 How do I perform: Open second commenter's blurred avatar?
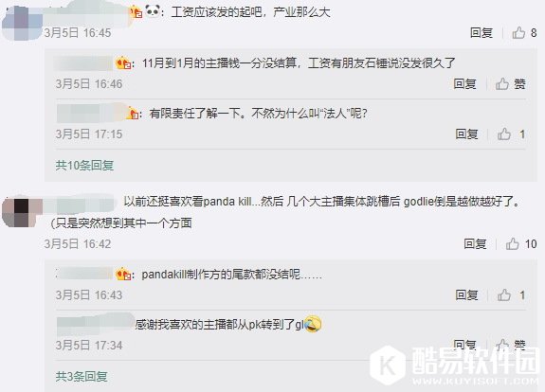pos(22,212)
